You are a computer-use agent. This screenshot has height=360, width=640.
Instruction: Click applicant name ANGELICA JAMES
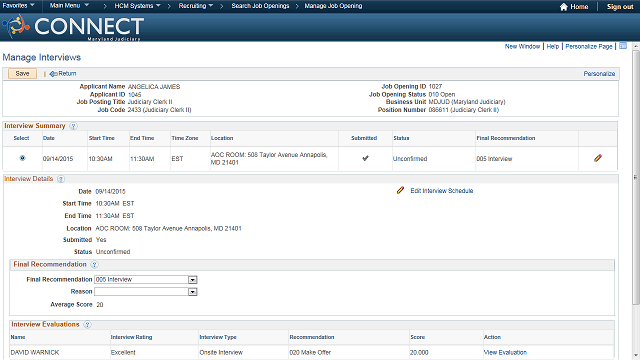click(154, 87)
